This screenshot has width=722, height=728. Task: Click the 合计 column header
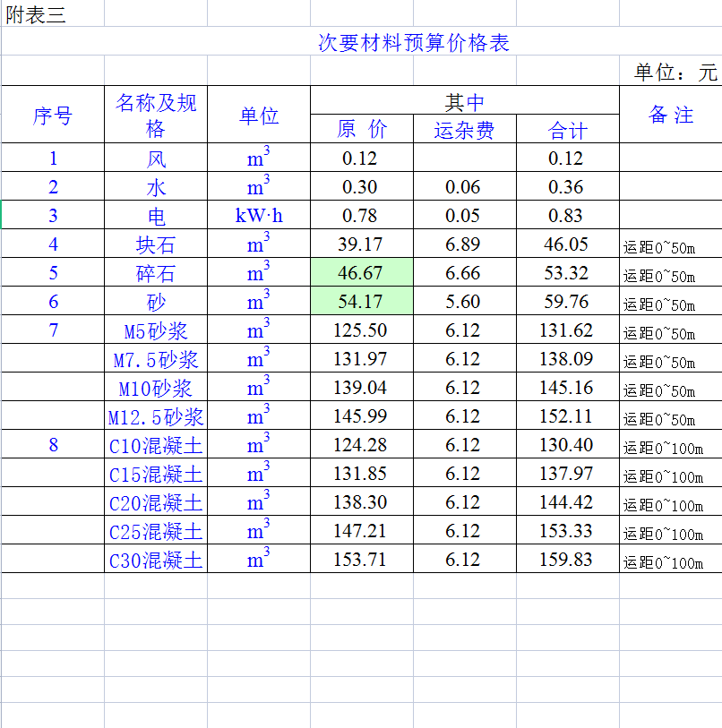[x=568, y=129]
